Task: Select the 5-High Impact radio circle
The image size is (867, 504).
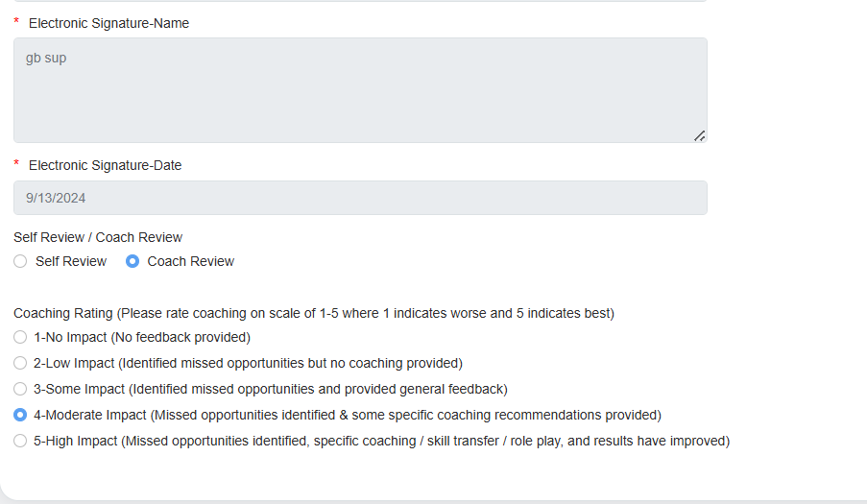Action: [x=20, y=441]
